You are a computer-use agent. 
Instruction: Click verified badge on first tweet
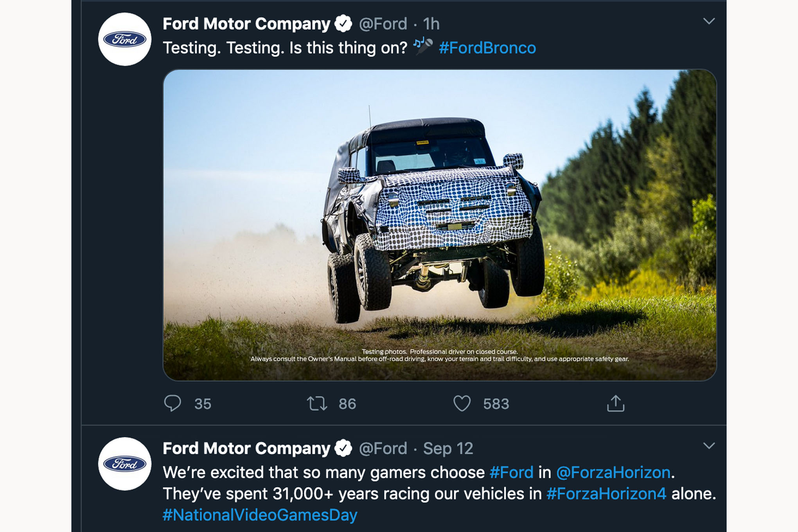coord(343,24)
